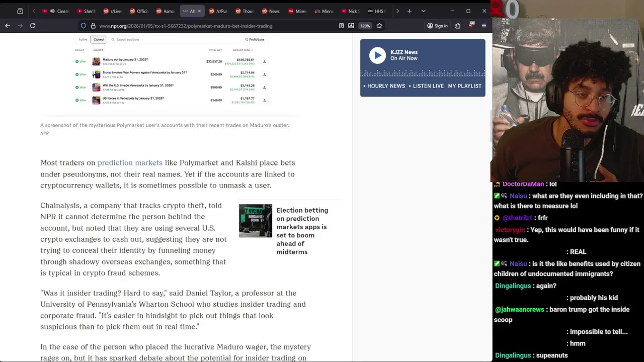The image size is (644, 362).
Task: Follow the prediction markets link
Action: point(130,163)
